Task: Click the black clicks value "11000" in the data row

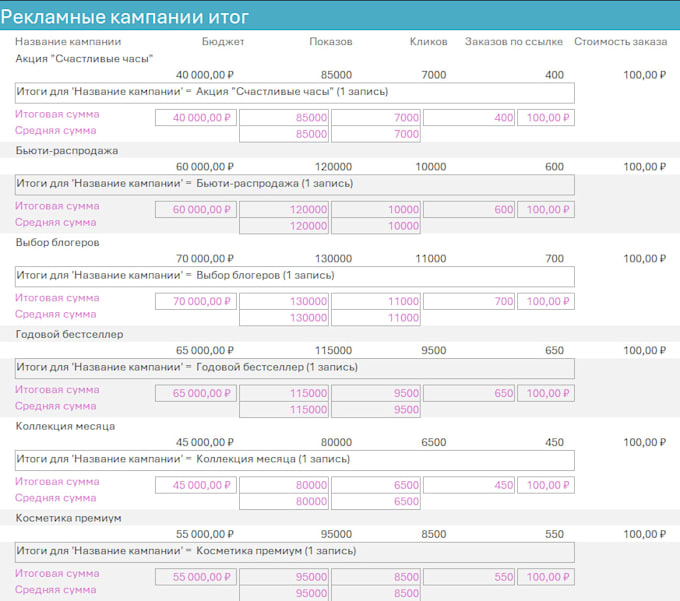Action: (431, 259)
